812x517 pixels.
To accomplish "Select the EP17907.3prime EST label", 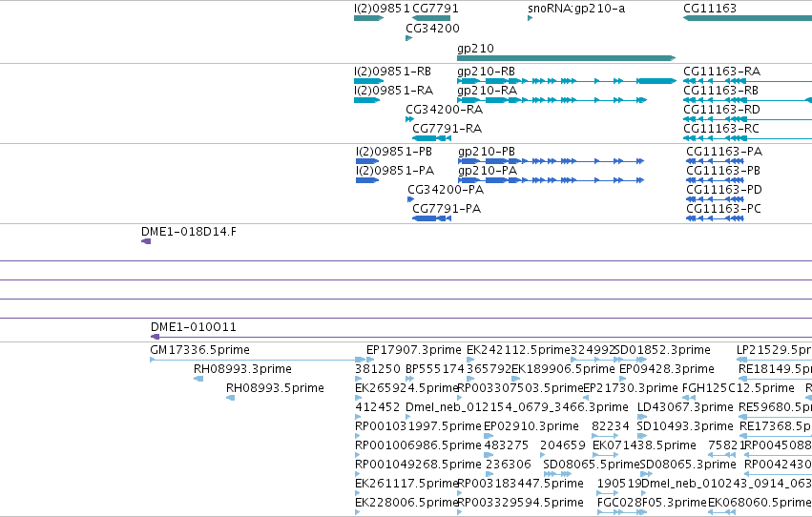I will pos(414,350).
